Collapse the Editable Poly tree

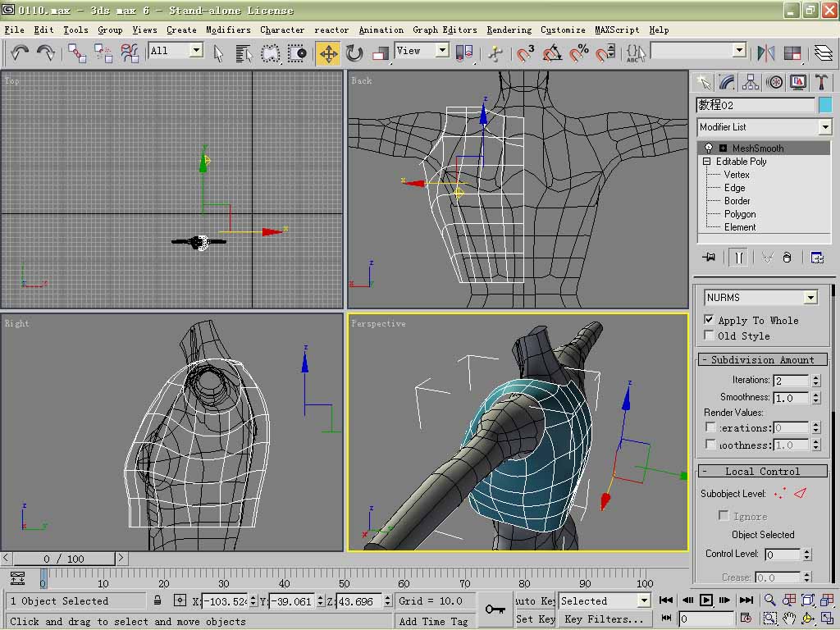[x=706, y=162]
